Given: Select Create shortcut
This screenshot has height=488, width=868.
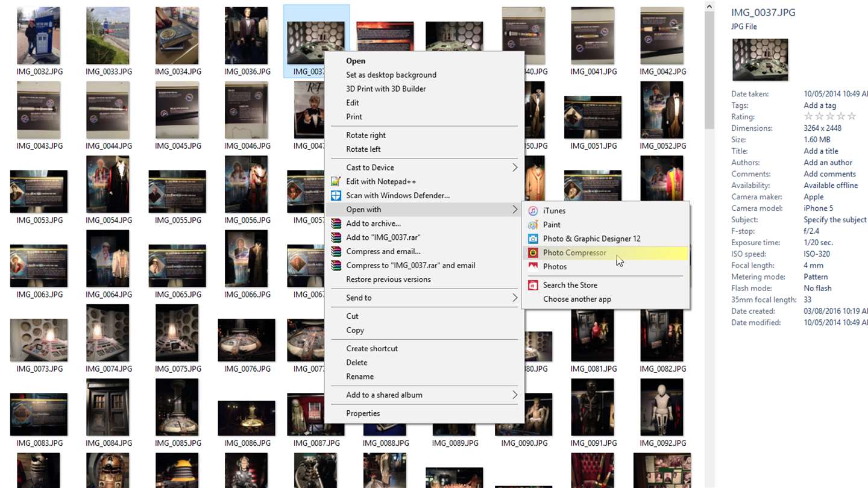Looking at the screenshot, I should coord(372,349).
